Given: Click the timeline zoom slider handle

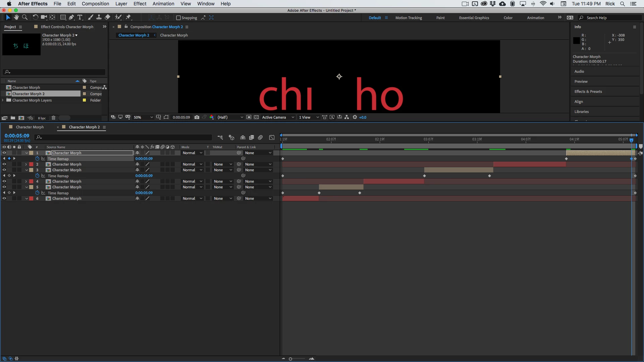Looking at the screenshot, I should (290, 359).
